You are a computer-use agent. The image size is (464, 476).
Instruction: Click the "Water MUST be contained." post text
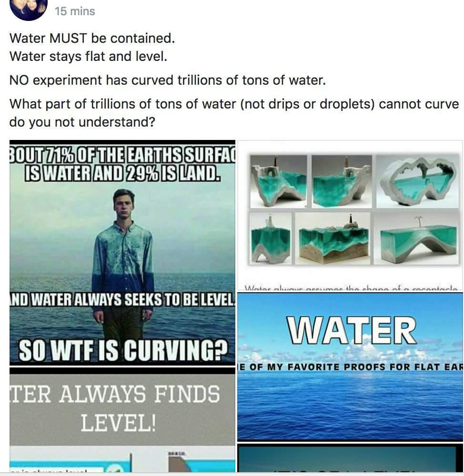pos(92,38)
